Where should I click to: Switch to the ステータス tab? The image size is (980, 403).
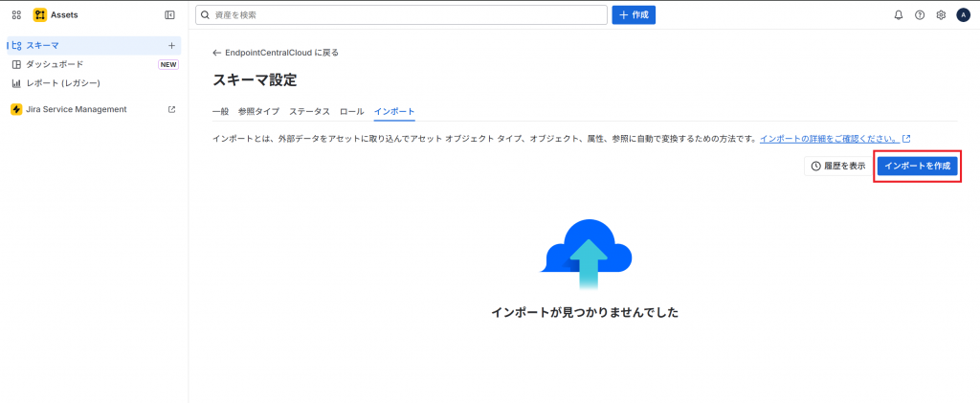[309, 111]
